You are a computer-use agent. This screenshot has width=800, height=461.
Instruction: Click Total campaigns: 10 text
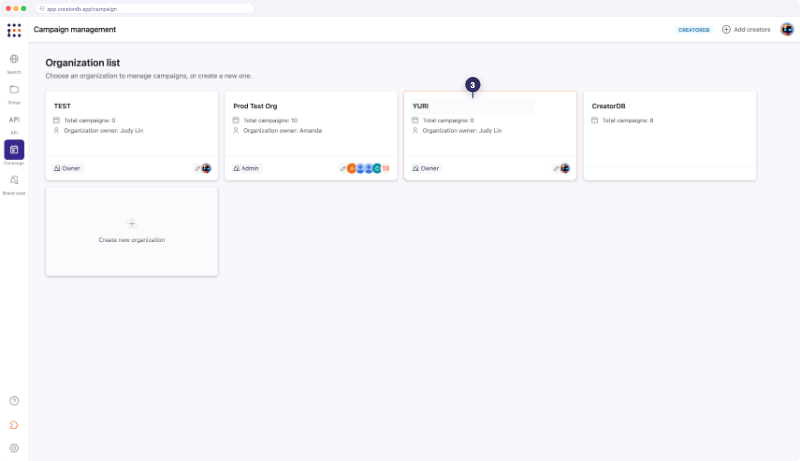tap(270, 120)
